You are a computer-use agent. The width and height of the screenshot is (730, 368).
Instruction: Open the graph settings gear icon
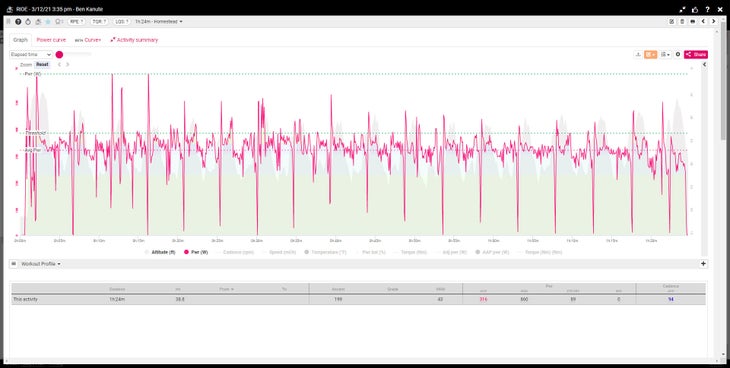click(678, 55)
